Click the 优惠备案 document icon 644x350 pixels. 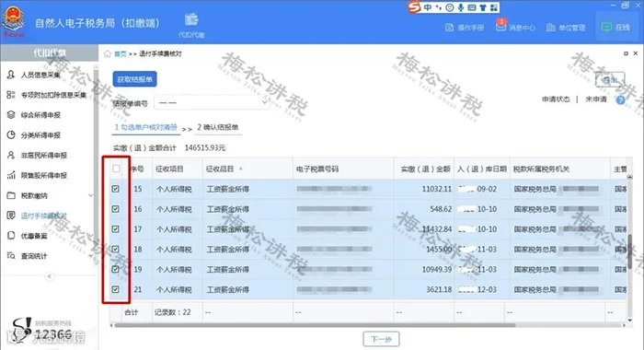click(x=11, y=235)
